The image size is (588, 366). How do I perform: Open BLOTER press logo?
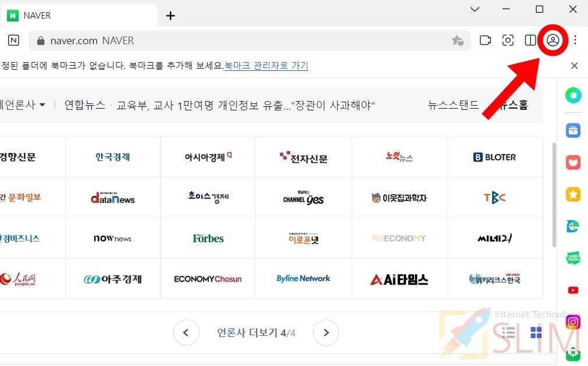(x=494, y=157)
